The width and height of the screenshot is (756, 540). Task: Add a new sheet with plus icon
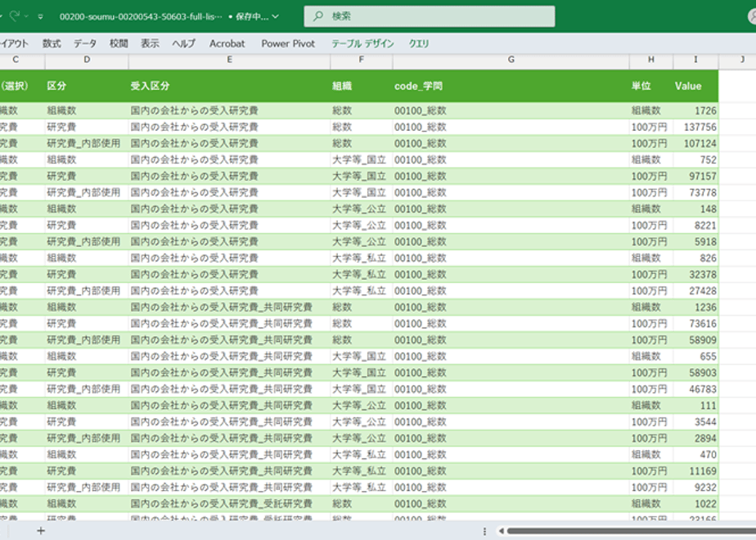coord(41,531)
